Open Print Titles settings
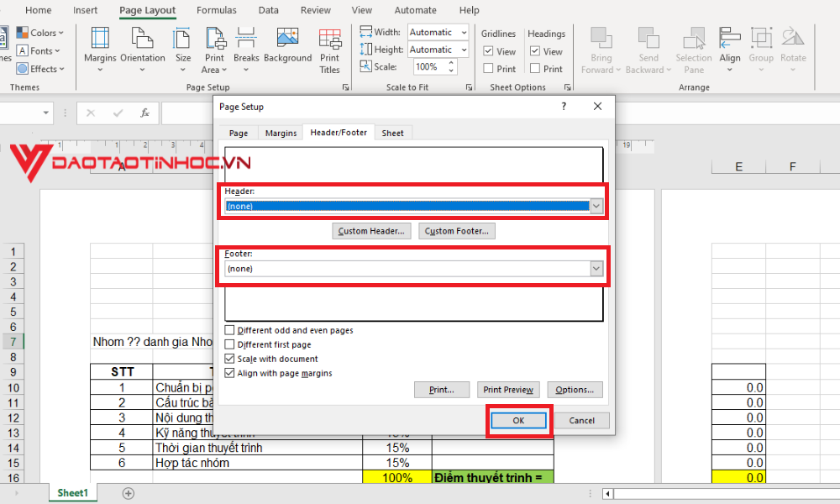The image size is (840, 504). point(329,51)
